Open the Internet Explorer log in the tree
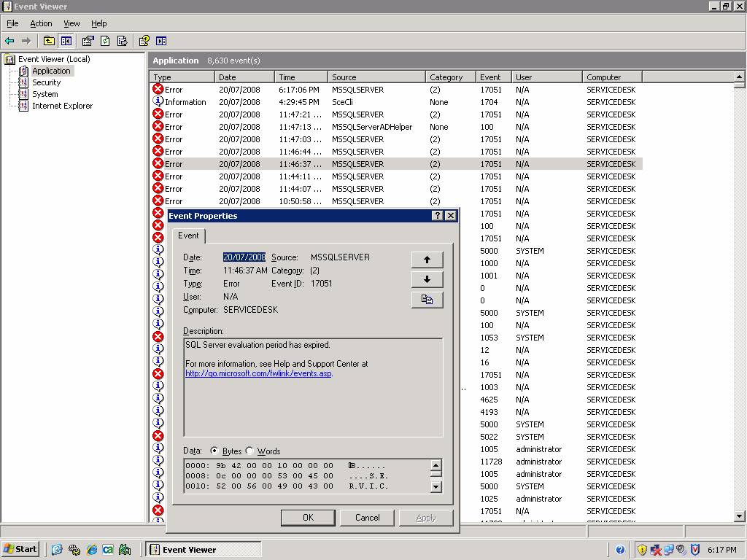Image resolution: width=747 pixels, height=560 pixels. [63, 106]
